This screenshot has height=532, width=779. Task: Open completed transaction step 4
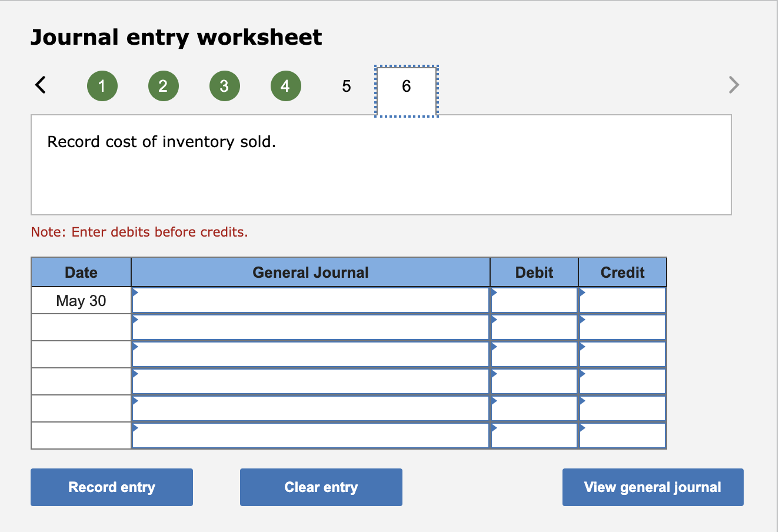point(285,85)
